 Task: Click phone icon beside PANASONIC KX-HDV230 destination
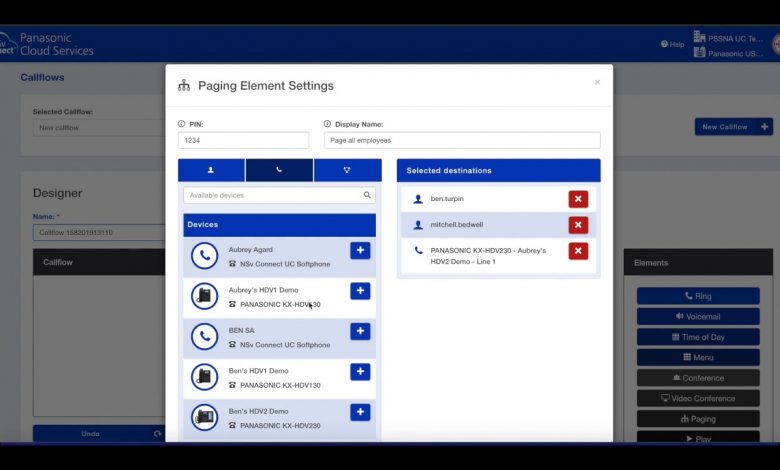point(418,250)
